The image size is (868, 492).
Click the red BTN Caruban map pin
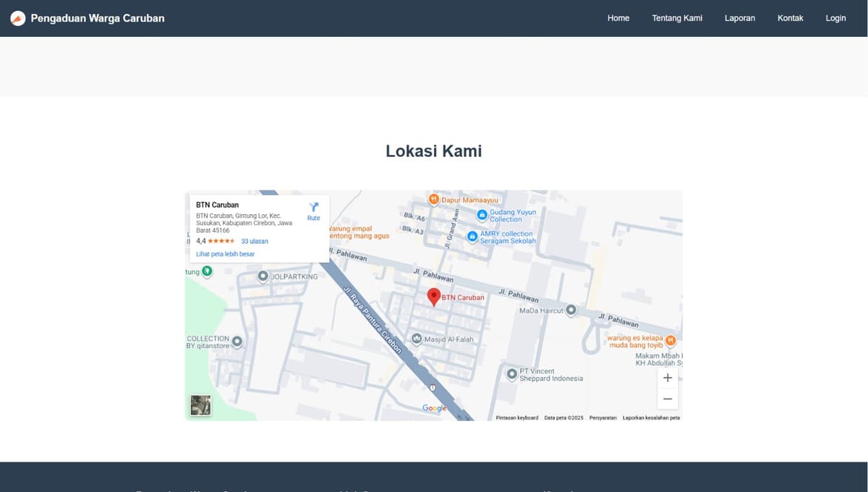(x=434, y=297)
